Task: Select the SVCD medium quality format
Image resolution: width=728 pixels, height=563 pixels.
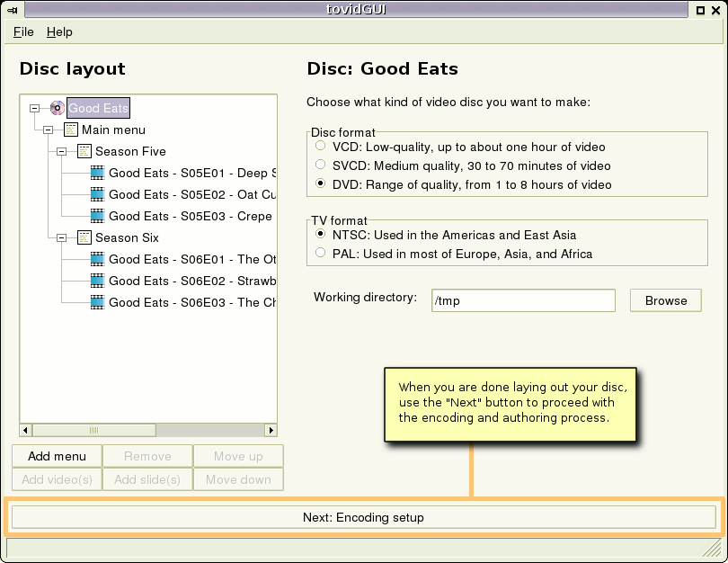Action: [320, 164]
